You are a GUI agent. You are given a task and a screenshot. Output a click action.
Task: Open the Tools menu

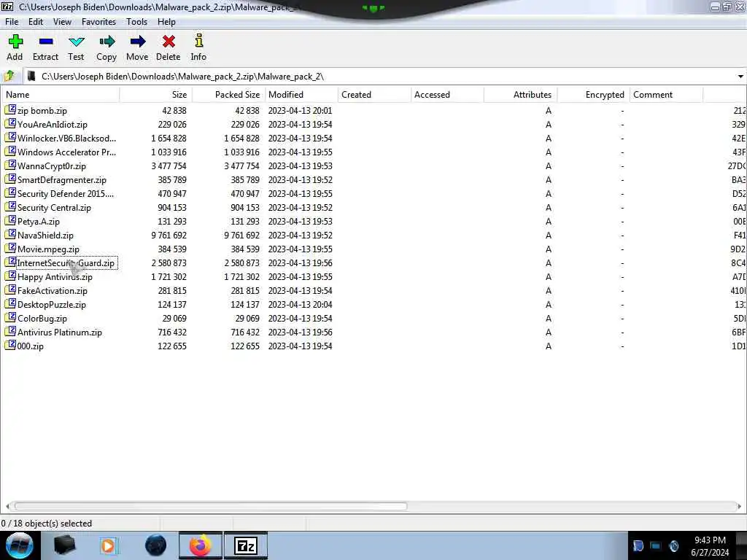coord(136,22)
